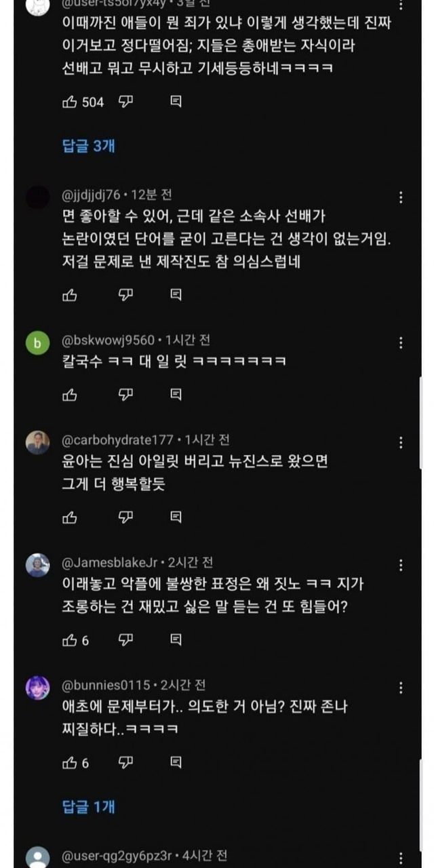Like @bunnies0115's comment
Image resolution: width=434 pixels, height=868 pixels.
click(x=70, y=763)
